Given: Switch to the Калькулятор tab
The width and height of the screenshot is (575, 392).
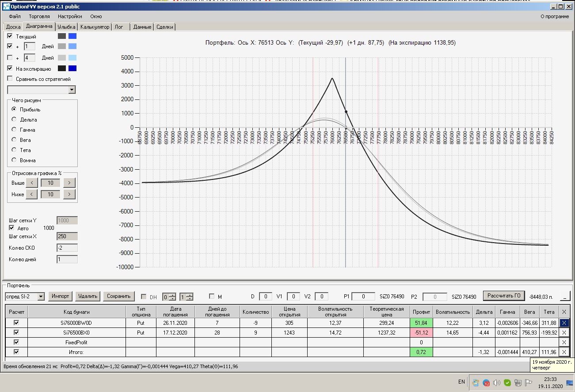Looking at the screenshot, I should click(95, 27).
